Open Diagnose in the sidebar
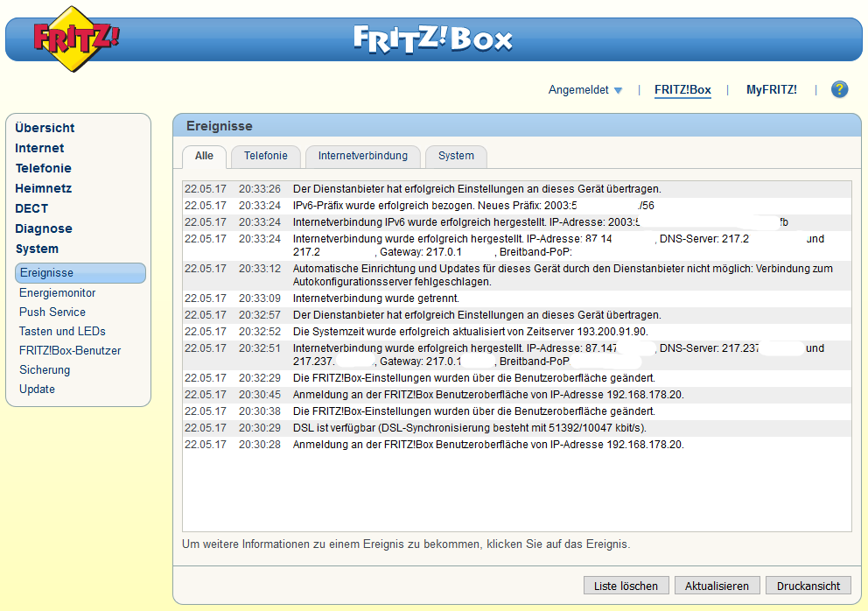Viewport: 868px width, 611px height. pyautogui.click(x=44, y=228)
